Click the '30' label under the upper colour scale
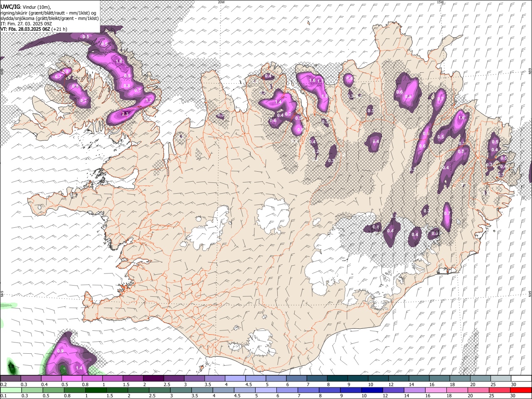 click(514, 384)
